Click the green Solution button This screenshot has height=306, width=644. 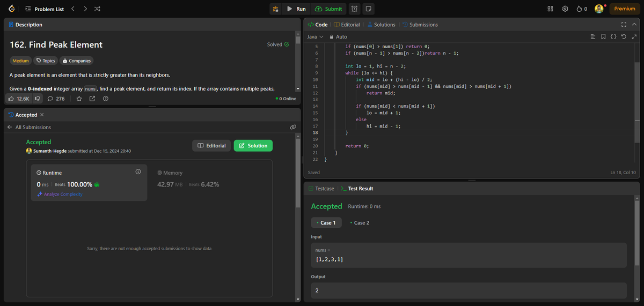click(x=253, y=146)
